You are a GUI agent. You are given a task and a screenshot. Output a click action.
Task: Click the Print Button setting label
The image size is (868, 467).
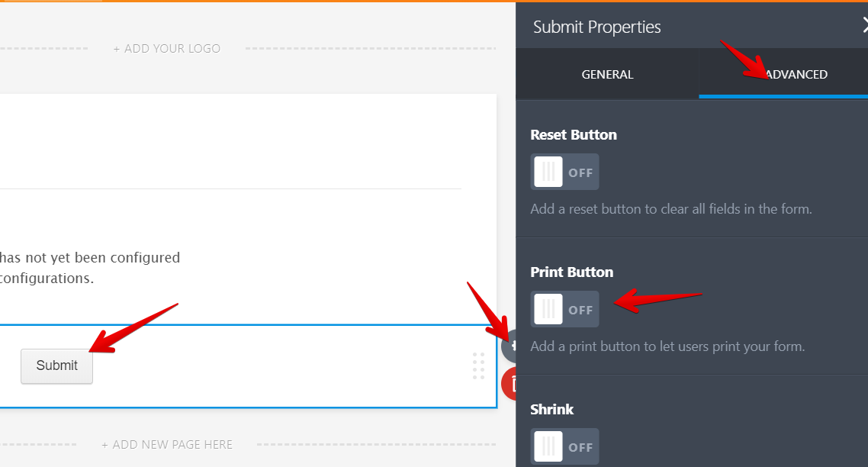pos(571,272)
